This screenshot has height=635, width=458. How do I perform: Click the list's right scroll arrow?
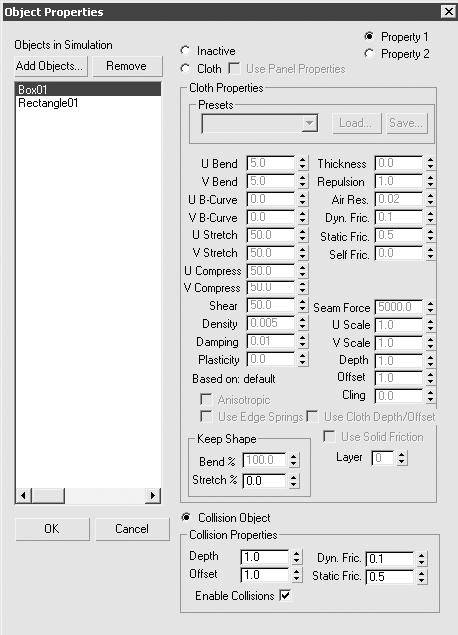(x=153, y=495)
